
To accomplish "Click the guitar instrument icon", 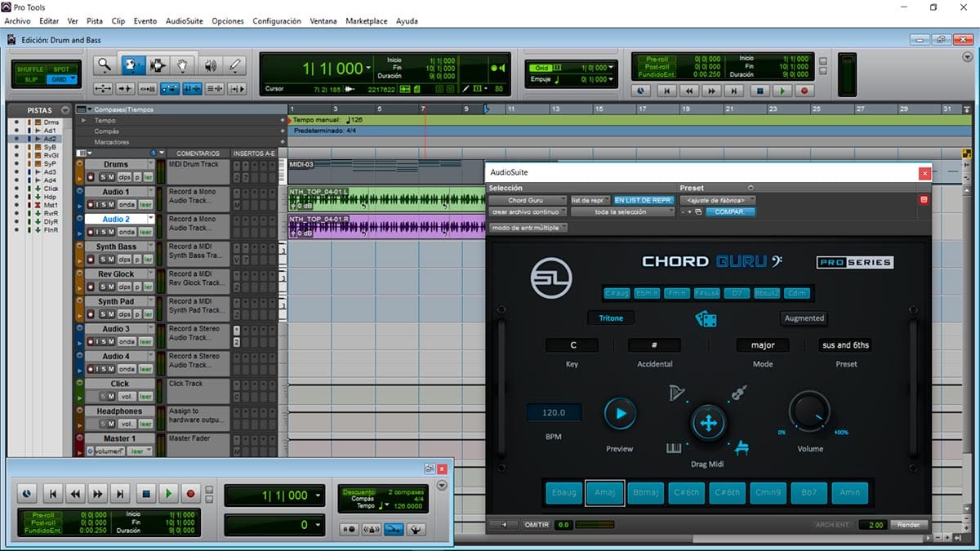I will (740, 393).
